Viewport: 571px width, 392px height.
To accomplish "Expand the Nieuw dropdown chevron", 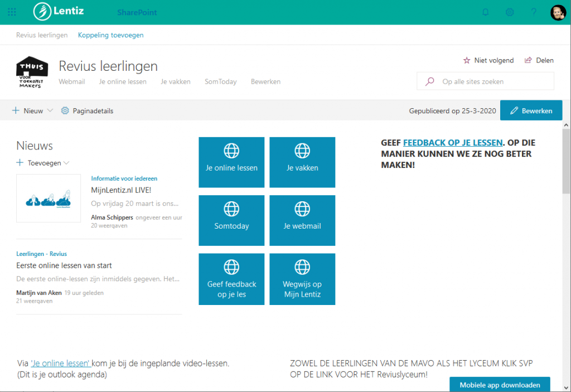I will (x=50, y=110).
